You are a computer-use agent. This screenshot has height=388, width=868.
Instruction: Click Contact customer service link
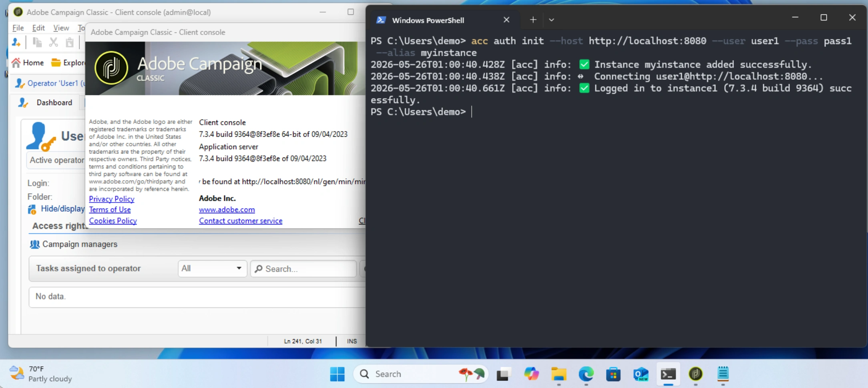(x=241, y=221)
